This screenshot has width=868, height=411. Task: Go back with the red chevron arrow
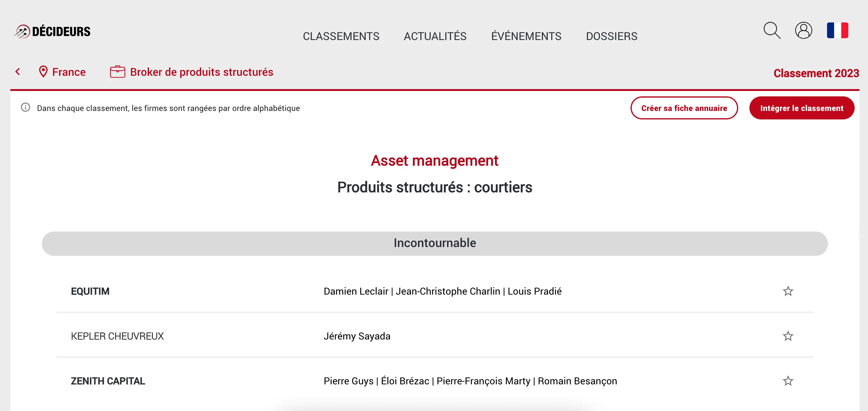(18, 72)
